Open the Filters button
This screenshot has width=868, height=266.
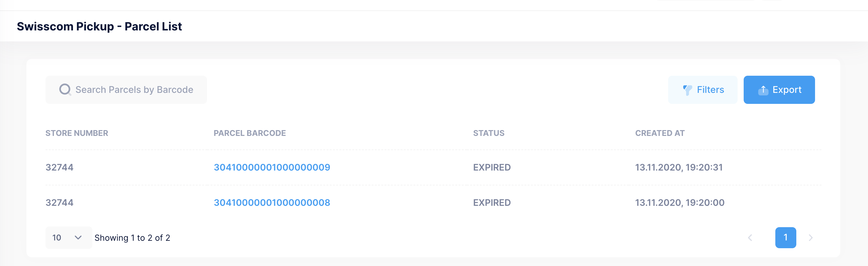coord(703,90)
